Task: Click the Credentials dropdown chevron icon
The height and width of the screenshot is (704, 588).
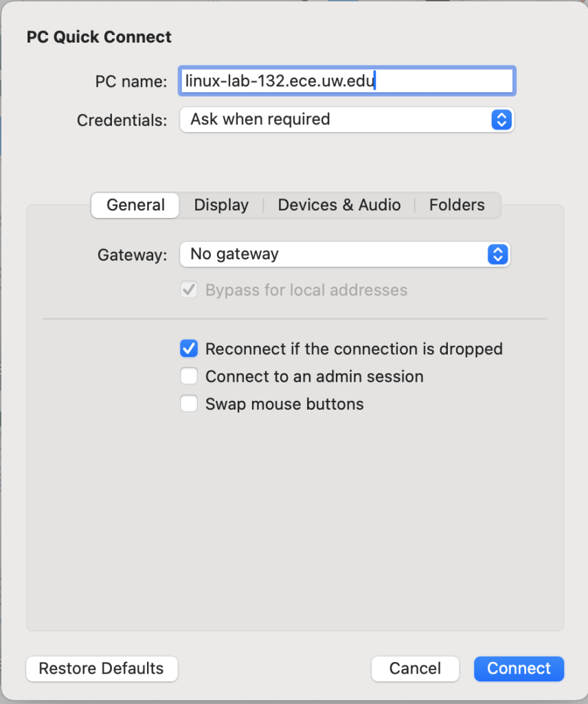Action: click(x=502, y=120)
